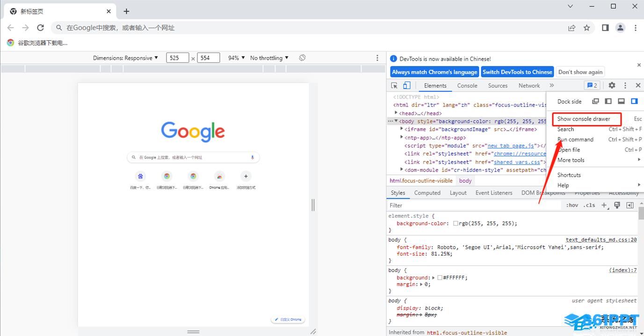Viewport: 644px width, 336px height.
Task: Open DevTools three-dot customize menu
Action: (625, 85)
